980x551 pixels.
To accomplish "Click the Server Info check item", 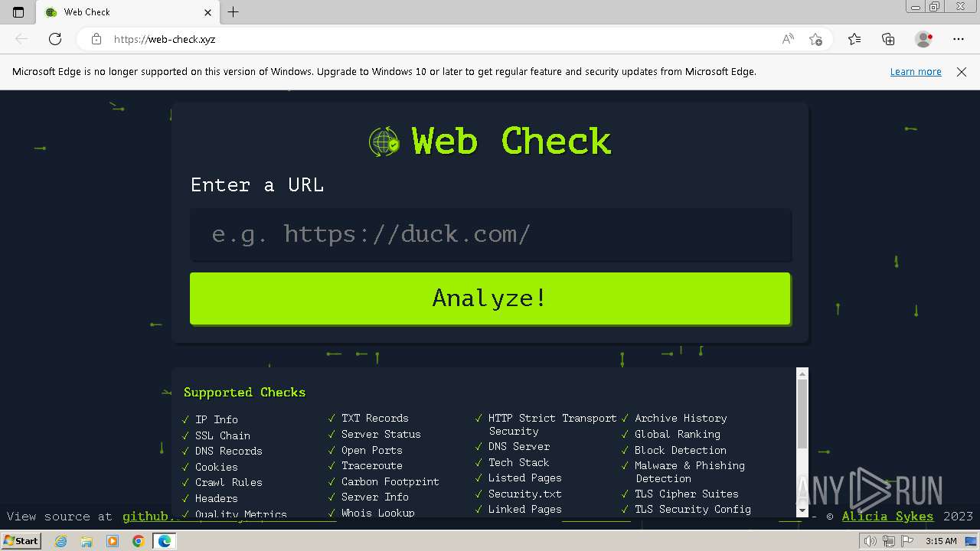I will 375,497.
